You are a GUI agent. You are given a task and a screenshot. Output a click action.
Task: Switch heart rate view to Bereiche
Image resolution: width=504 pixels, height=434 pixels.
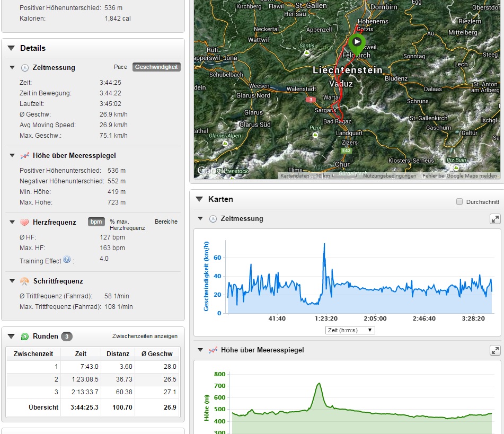(x=166, y=222)
